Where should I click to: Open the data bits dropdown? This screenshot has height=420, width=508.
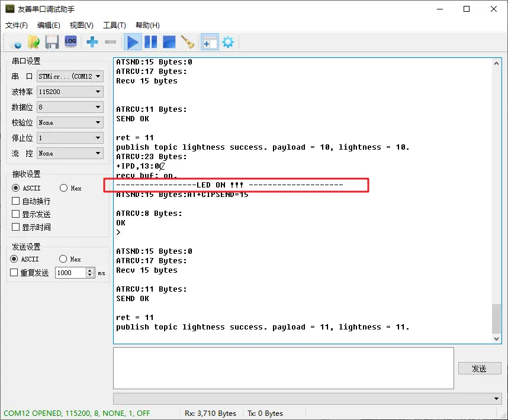point(70,107)
